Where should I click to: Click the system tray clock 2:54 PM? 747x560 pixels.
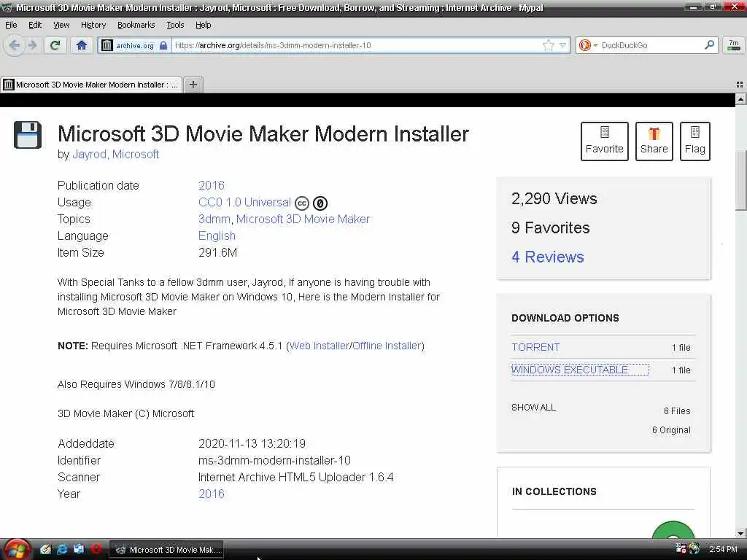coord(723,550)
